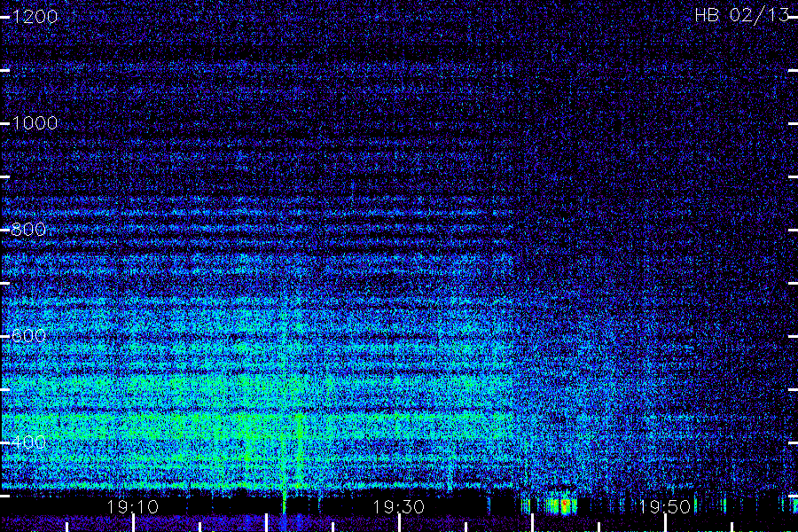Click the 19:10 time label

pos(133,506)
